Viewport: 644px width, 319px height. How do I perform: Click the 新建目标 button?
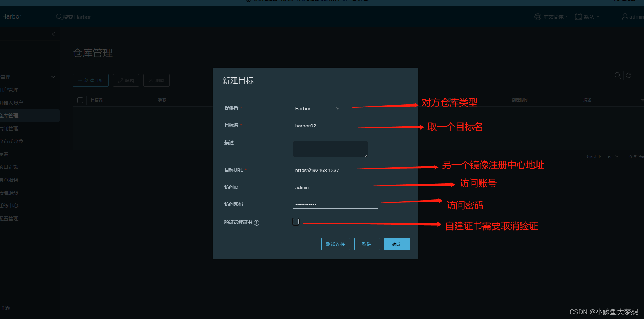(x=91, y=80)
